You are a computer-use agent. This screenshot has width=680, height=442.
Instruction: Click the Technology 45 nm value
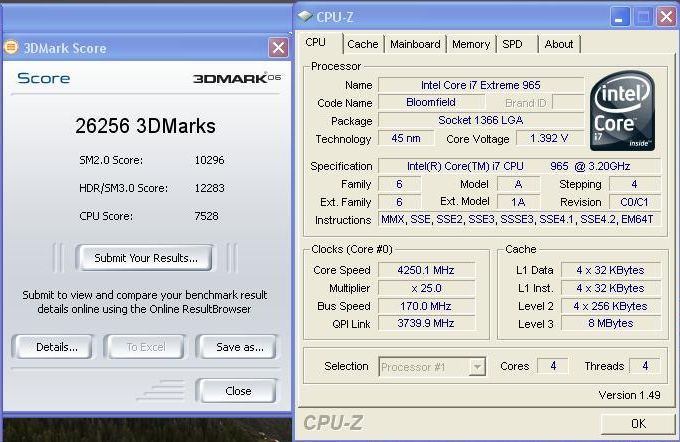click(406, 138)
